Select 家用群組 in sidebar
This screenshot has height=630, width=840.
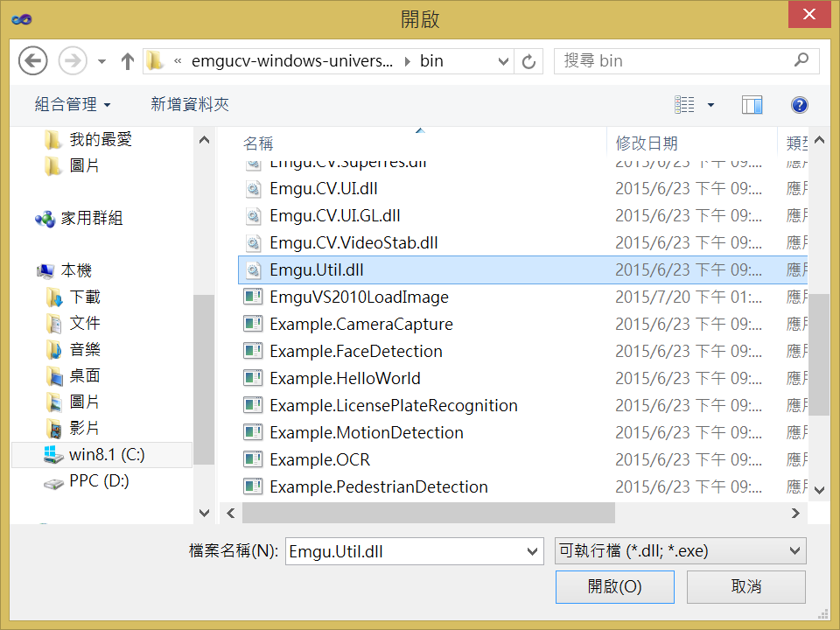click(91, 218)
